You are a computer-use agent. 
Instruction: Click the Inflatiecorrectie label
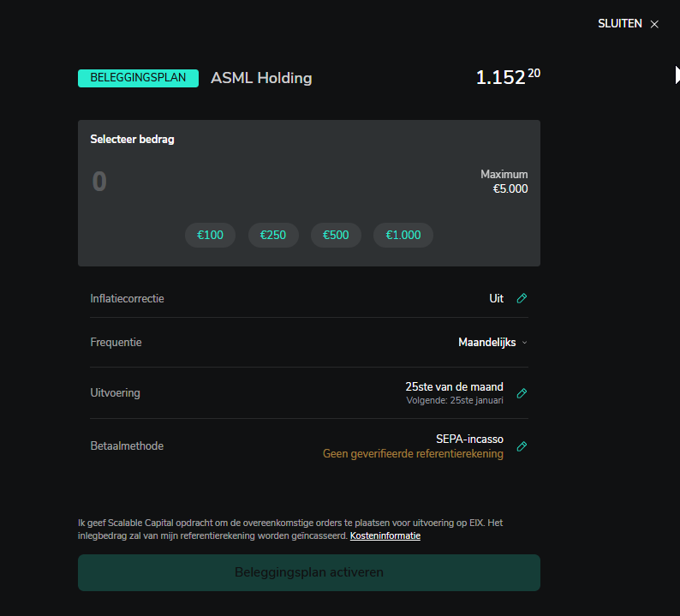tap(127, 298)
